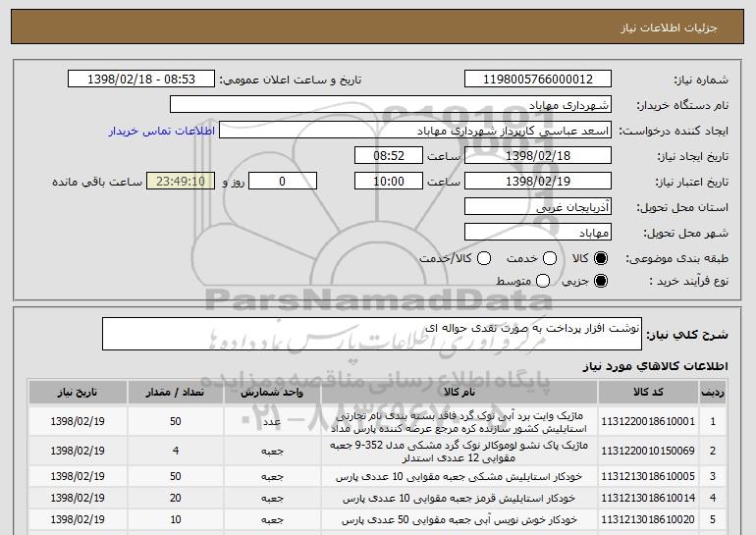This screenshot has height=535, width=756.
Task: Click the ماژیک وایت برد آبی item name
Action: pos(459,422)
